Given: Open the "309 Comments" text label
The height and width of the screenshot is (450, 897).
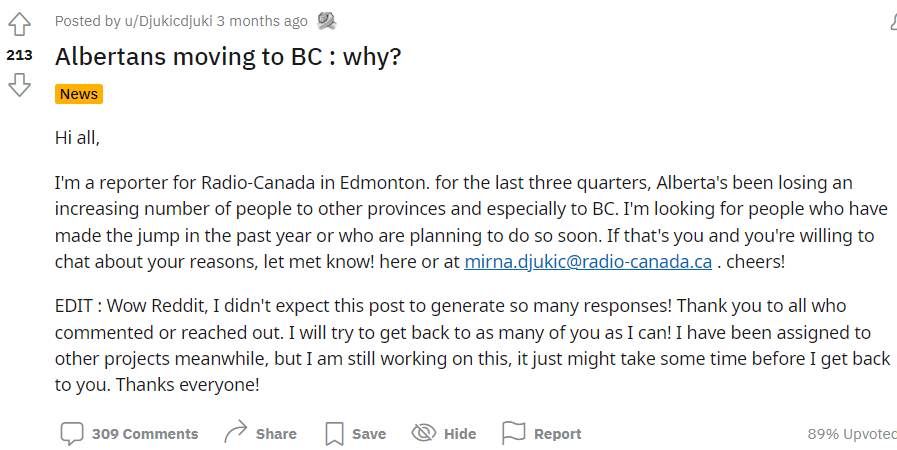Looking at the screenshot, I should [x=145, y=434].
